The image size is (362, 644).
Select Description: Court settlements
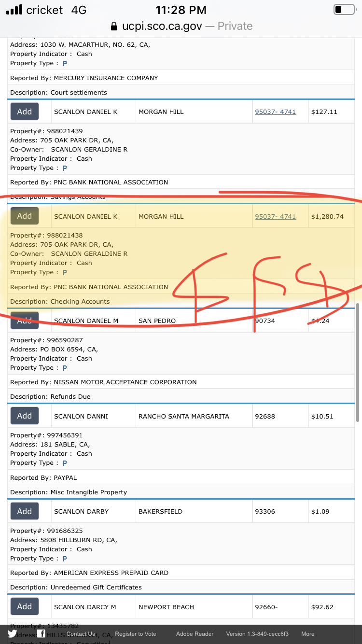coord(58,92)
